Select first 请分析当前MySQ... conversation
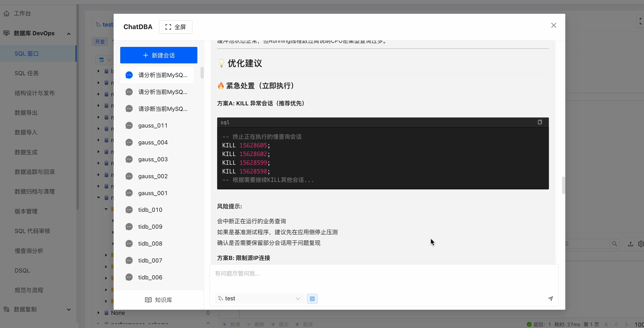644x328 pixels. click(157, 75)
